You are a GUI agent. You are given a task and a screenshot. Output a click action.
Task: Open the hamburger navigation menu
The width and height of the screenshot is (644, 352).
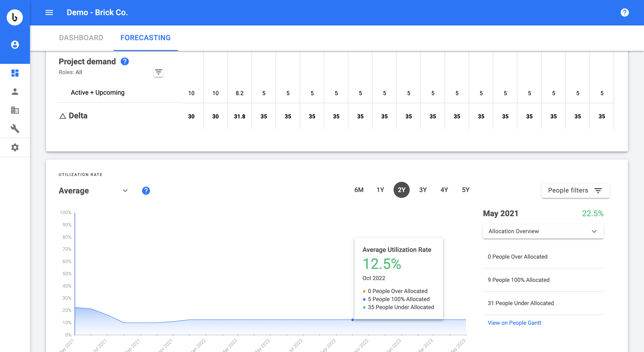pyautogui.click(x=49, y=13)
